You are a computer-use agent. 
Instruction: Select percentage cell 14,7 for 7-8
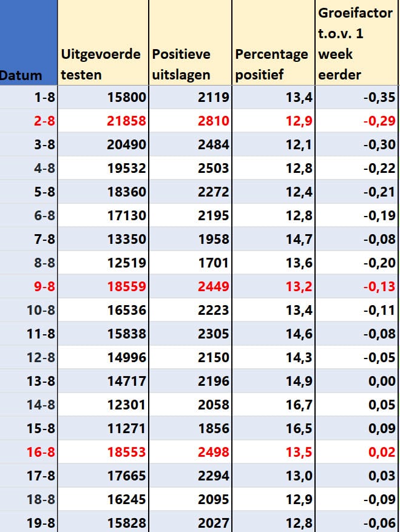click(273, 239)
